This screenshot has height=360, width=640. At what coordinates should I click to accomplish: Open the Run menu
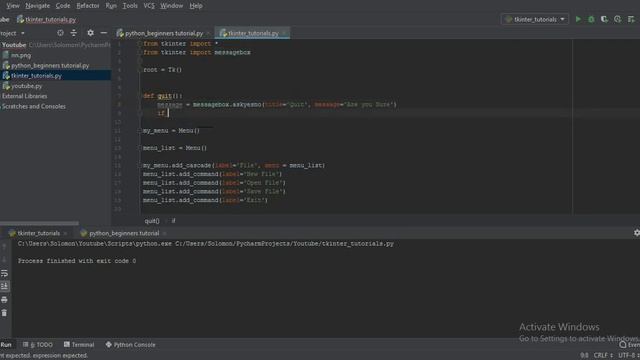pos(111,6)
